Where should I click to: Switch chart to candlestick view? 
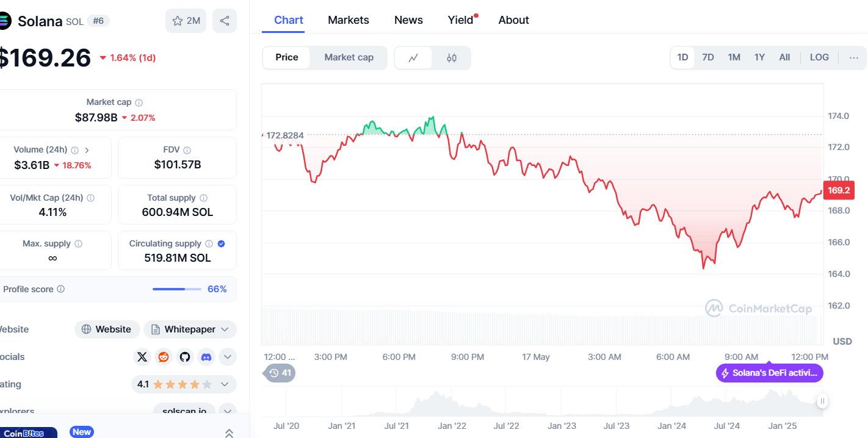pyautogui.click(x=452, y=58)
